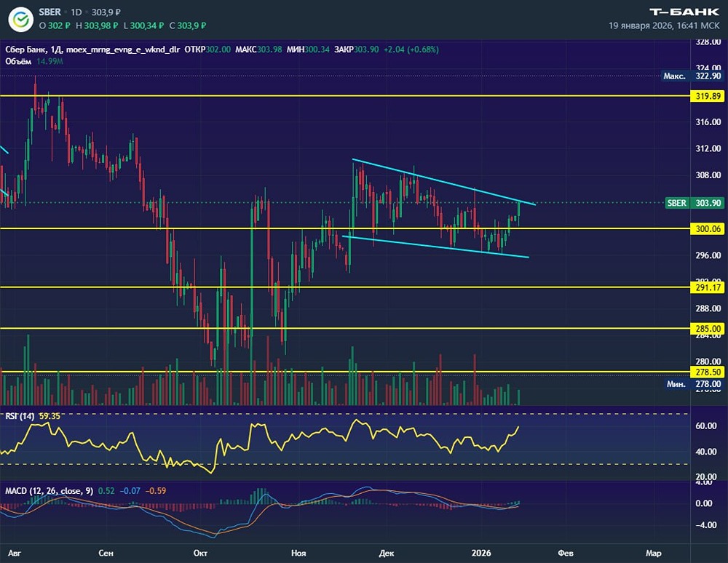Click the 'Мар' label on time axis
This screenshot has width=728, height=563.
coord(653,553)
